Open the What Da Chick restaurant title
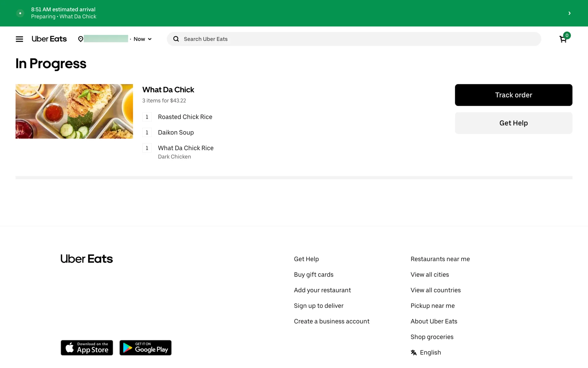The image size is (588, 368). point(168,90)
